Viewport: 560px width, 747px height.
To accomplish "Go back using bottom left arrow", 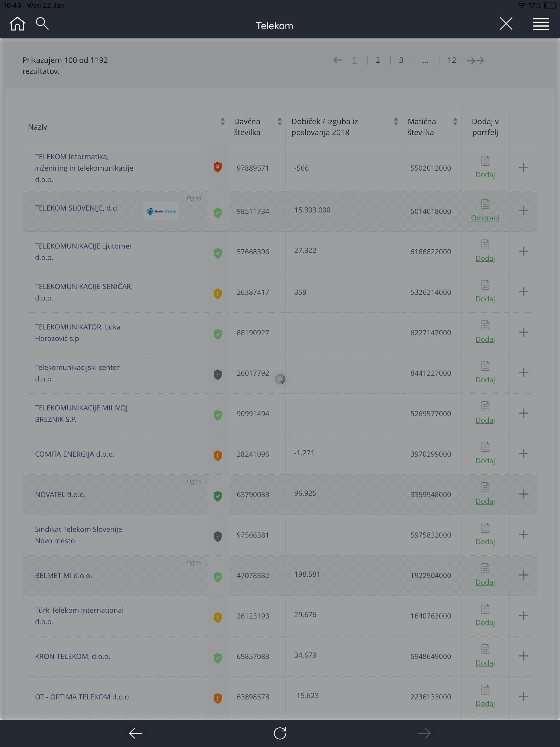I will [x=136, y=733].
